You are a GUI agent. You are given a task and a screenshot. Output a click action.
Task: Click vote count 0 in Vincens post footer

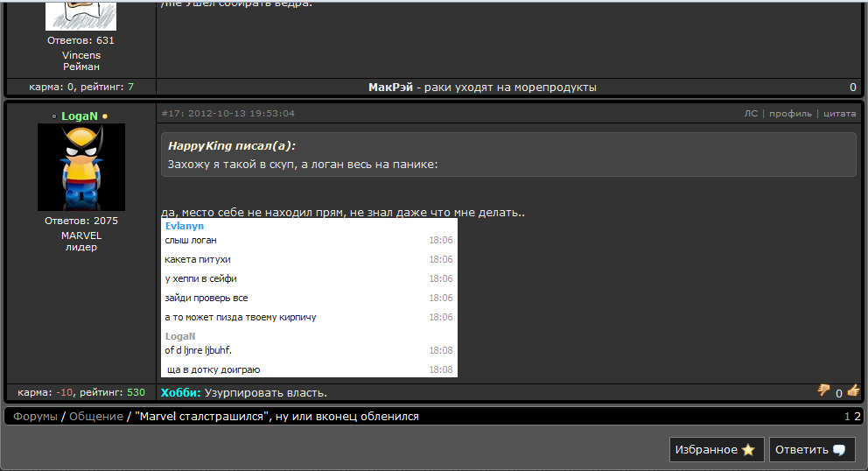coord(853,87)
